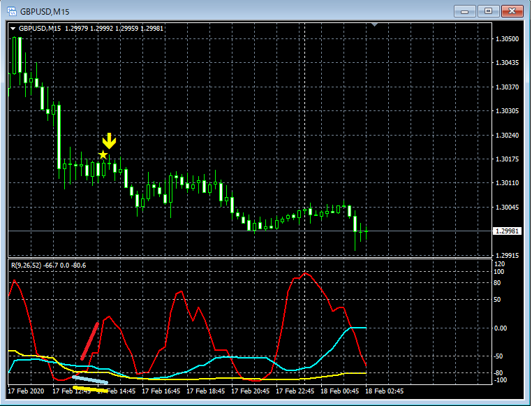Screen dimensions: 532x406
Task: Click the chart shift triangle marker at top
Action: point(374,24)
